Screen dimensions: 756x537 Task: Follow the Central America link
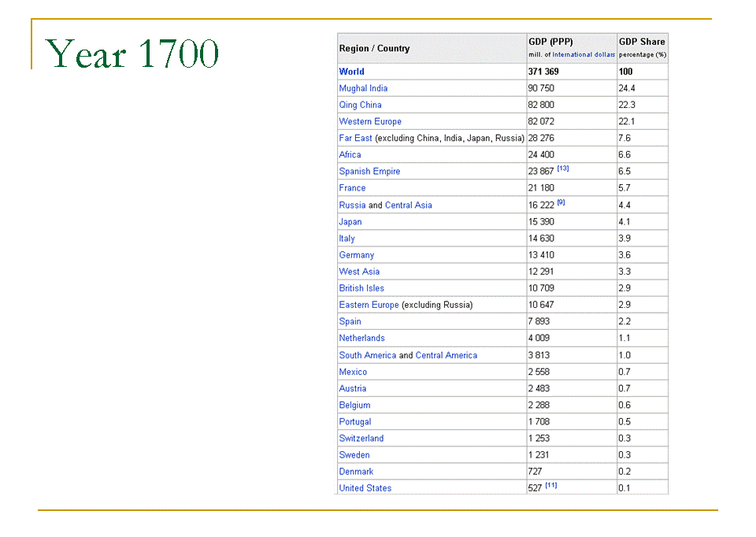[446, 355]
